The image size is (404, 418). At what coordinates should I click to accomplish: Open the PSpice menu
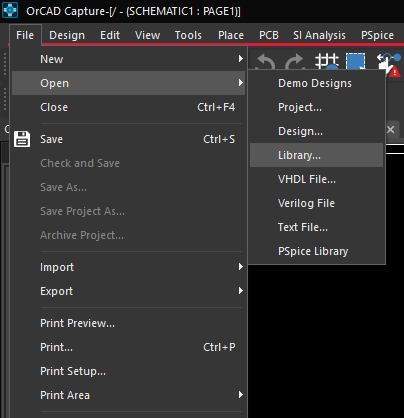(377, 35)
